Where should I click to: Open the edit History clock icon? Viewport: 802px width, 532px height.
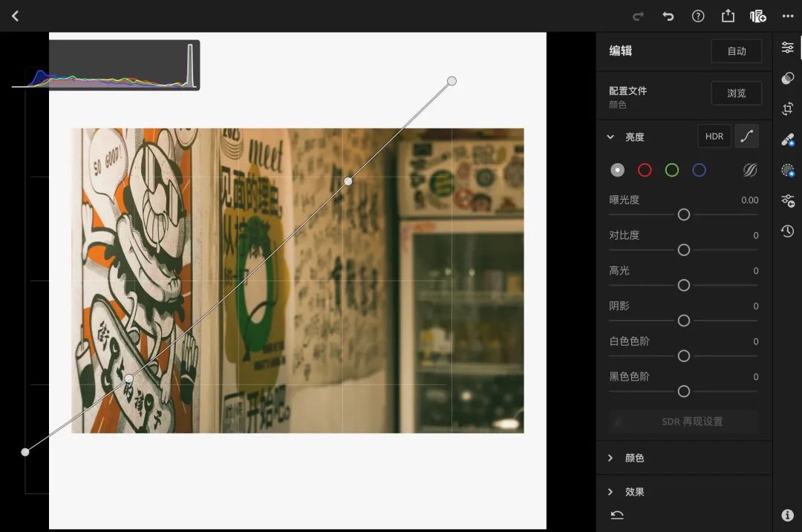click(x=787, y=231)
